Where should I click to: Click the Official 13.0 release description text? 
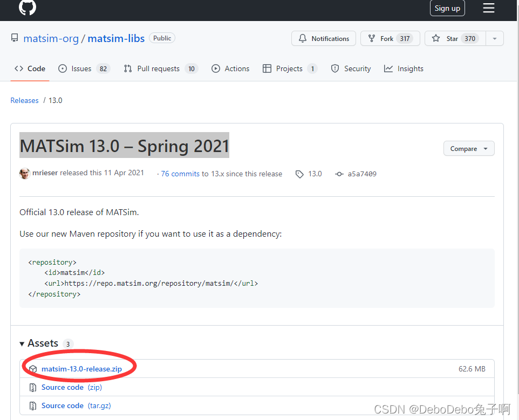click(x=79, y=212)
